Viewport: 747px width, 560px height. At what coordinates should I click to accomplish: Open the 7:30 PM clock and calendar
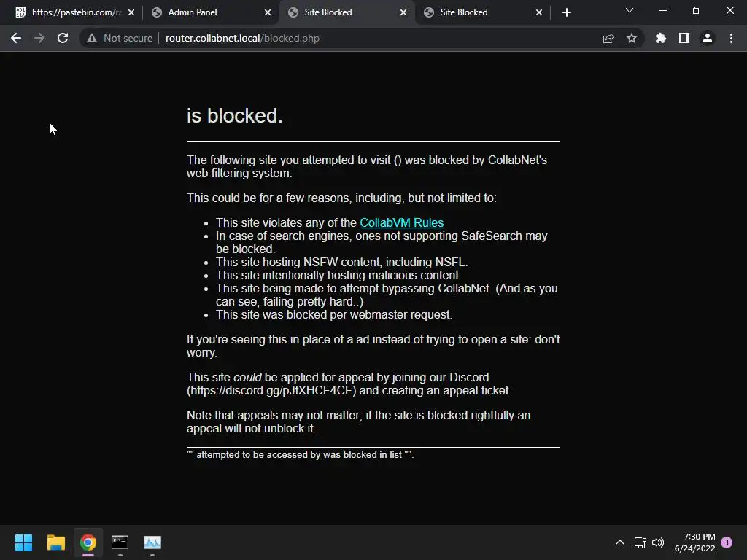[694, 542]
